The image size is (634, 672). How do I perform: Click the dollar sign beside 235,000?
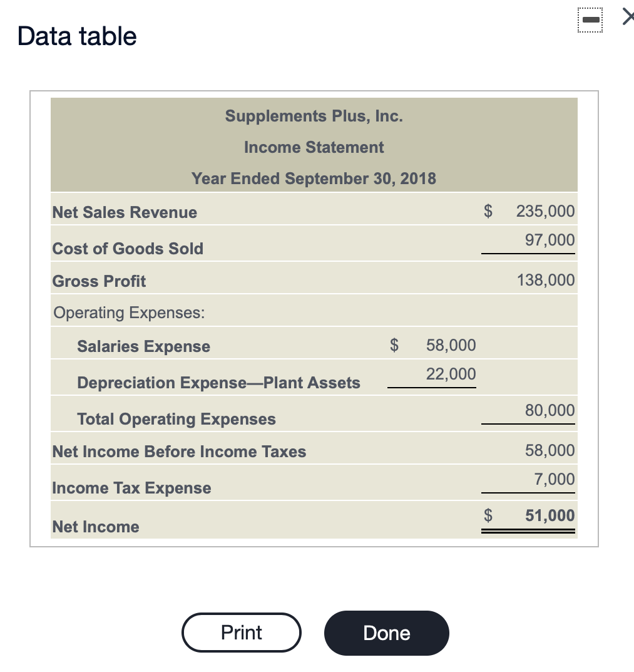(489, 211)
